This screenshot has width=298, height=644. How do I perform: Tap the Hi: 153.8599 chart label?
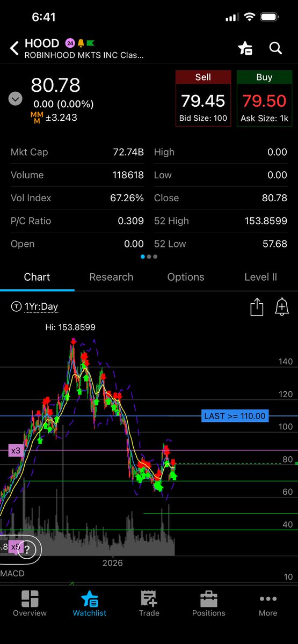tap(70, 327)
